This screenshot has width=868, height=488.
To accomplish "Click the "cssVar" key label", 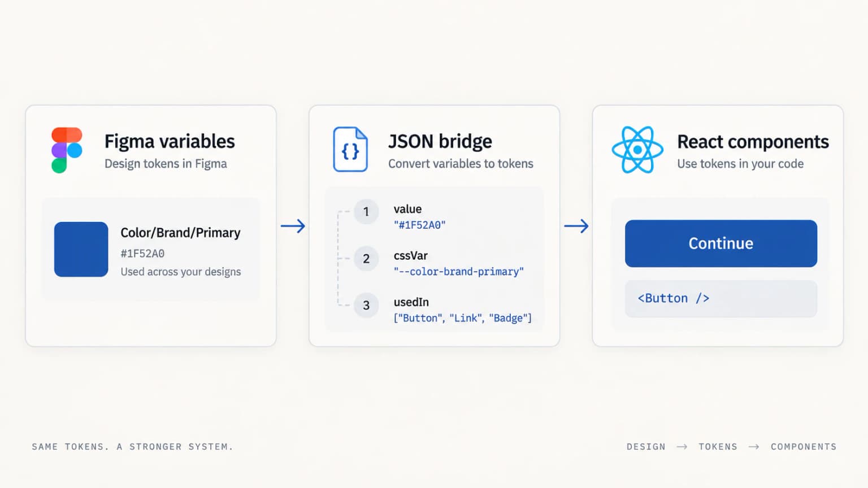I will coord(411,256).
